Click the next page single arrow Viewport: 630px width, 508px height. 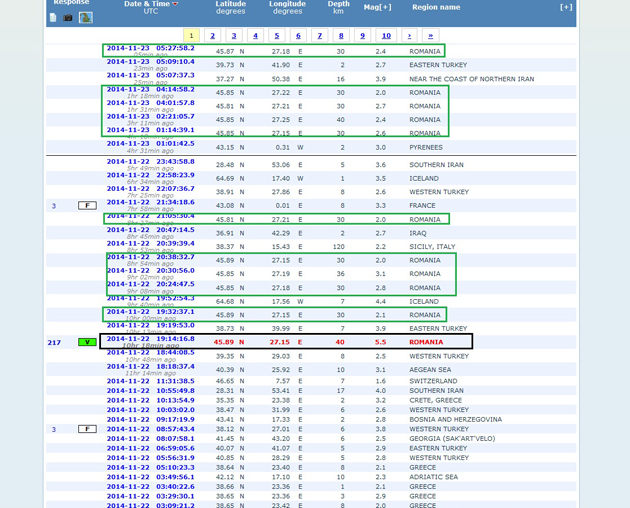pyautogui.click(x=408, y=36)
